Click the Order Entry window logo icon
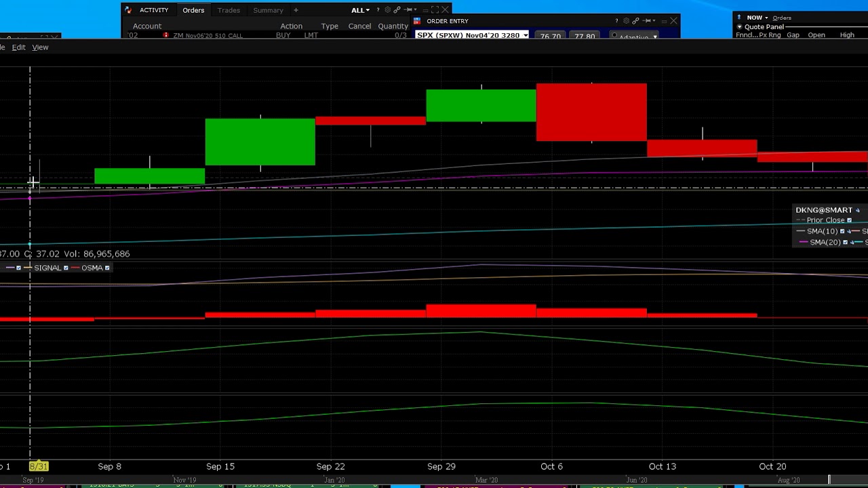The height and width of the screenshot is (488, 868). coord(417,21)
